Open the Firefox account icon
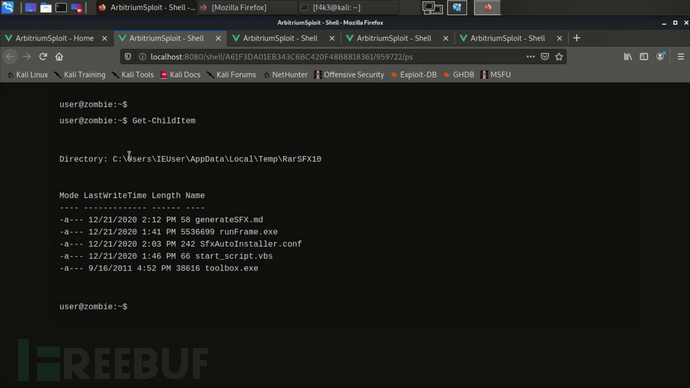 click(x=661, y=56)
